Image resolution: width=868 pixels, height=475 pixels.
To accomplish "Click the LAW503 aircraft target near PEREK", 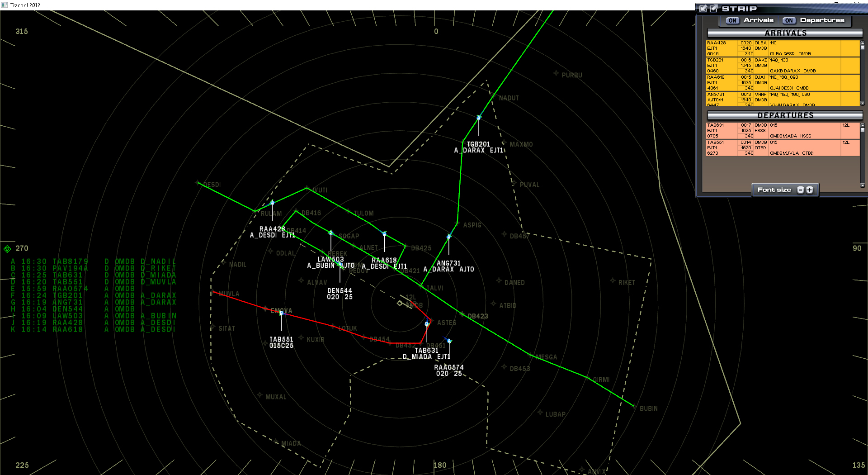I will coord(330,233).
